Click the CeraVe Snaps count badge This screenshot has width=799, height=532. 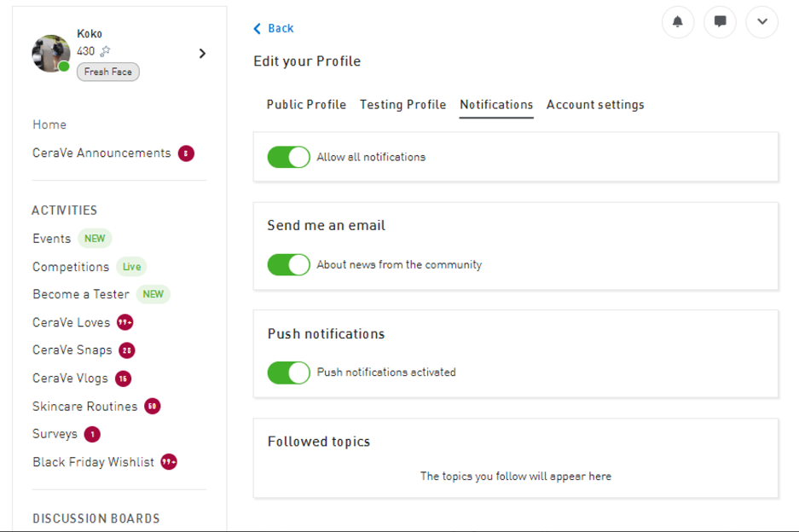[127, 350]
